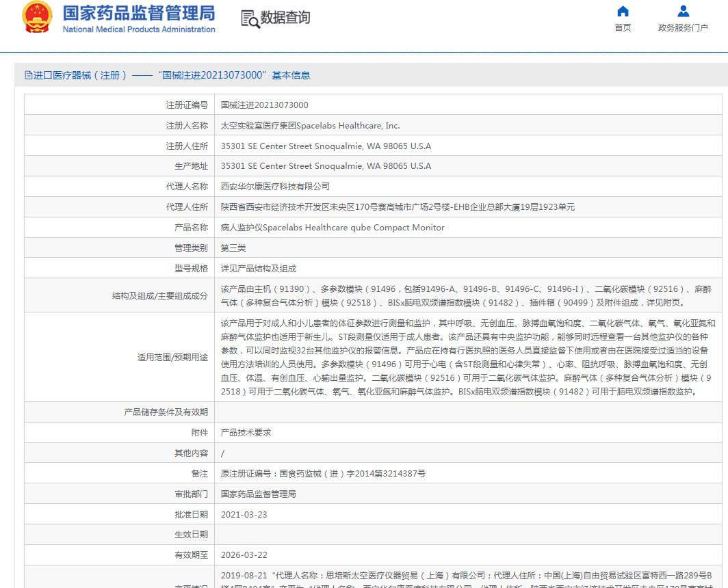The height and width of the screenshot is (588, 728).
Task: Click the 型号规格 row label
Action: (x=191, y=268)
